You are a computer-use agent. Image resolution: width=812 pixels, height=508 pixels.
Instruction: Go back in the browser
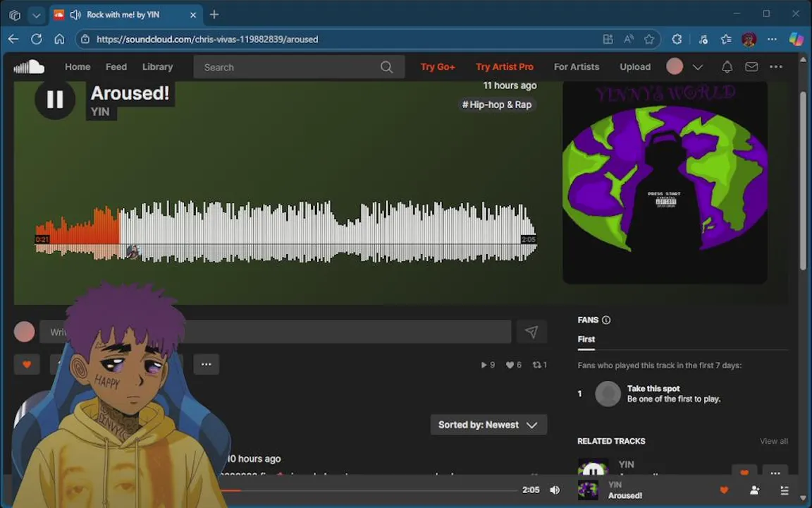coord(13,39)
